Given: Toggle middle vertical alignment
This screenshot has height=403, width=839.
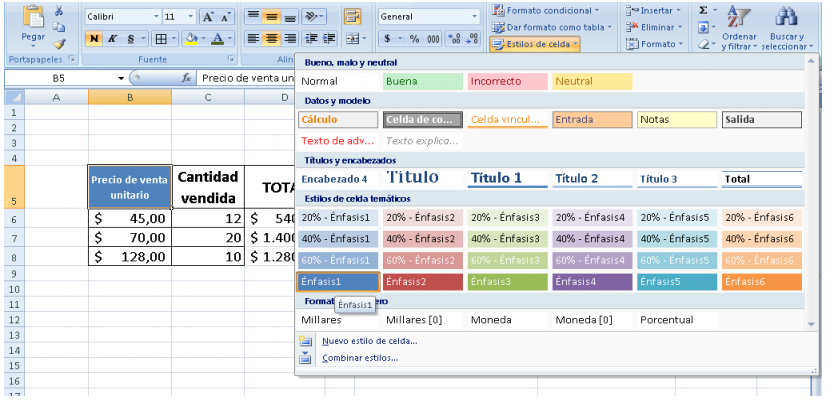Looking at the screenshot, I should pos(272,17).
